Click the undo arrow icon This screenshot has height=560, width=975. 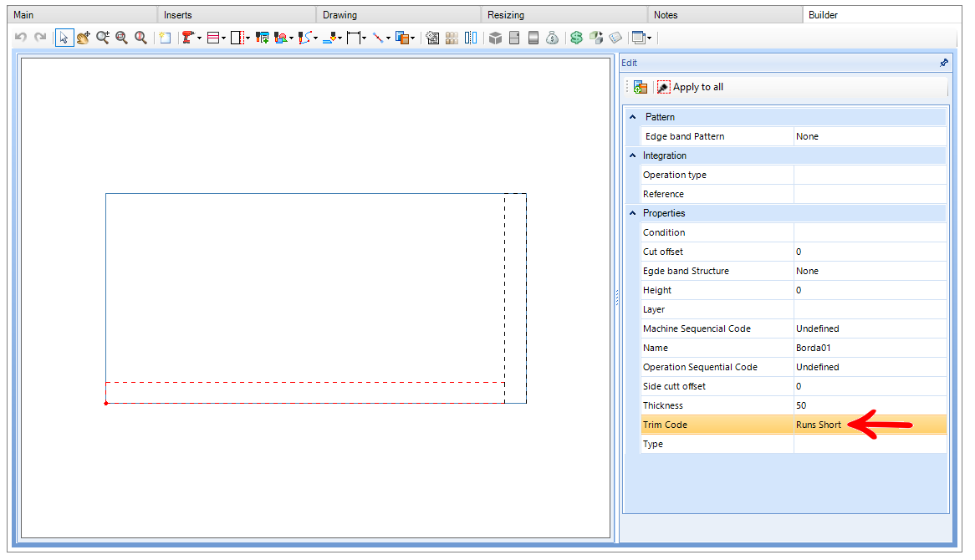21,38
